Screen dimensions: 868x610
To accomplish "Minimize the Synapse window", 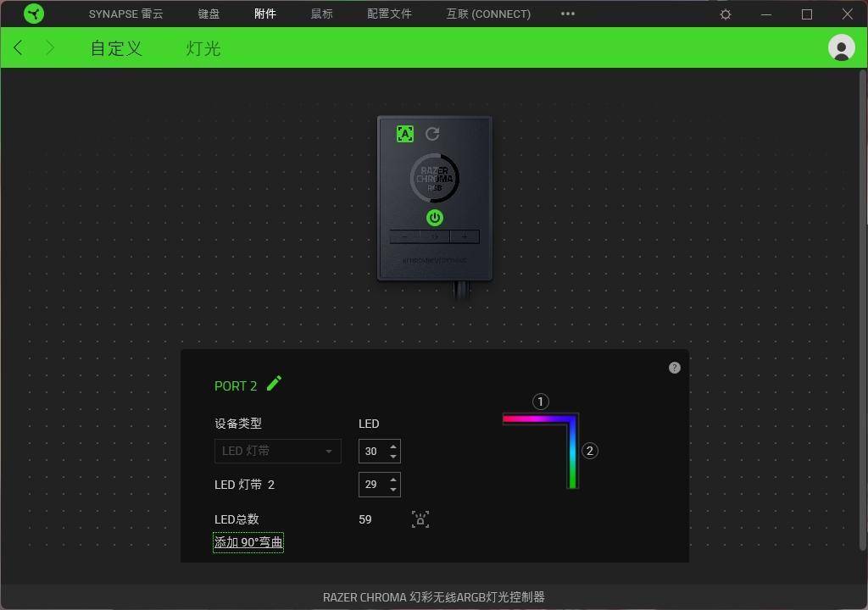I will 766,14.
